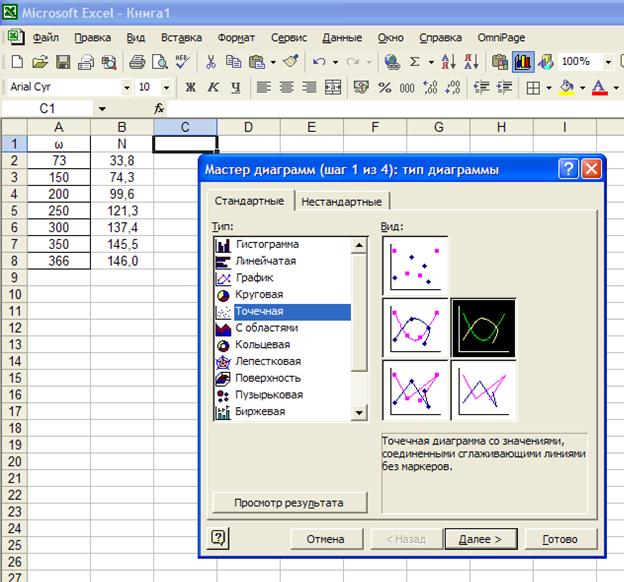This screenshot has width=624, height=582.
Task: Align cell text left
Action: pos(263,87)
